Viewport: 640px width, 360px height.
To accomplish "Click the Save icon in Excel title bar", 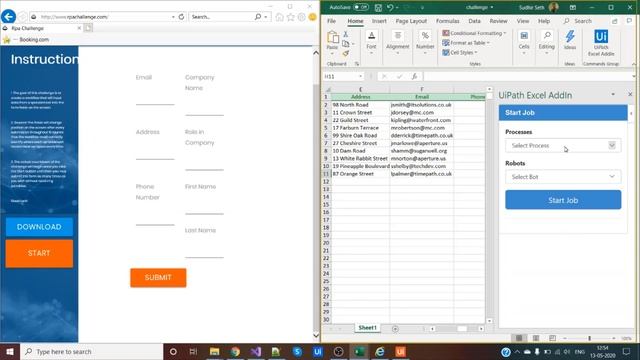I will point(378,7).
